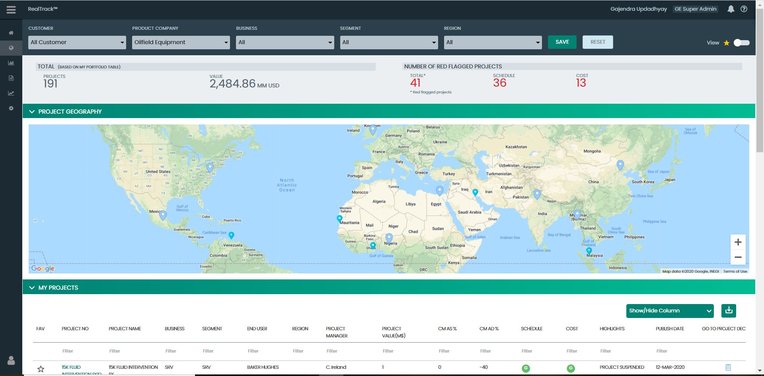
Task: Open the Customer dropdown
Action: 77,42
